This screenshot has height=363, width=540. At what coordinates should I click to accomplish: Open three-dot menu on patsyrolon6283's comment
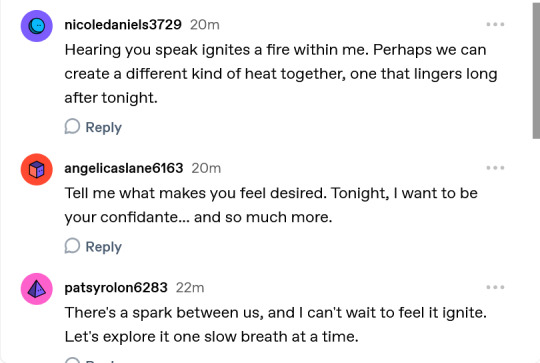click(495, 287)
